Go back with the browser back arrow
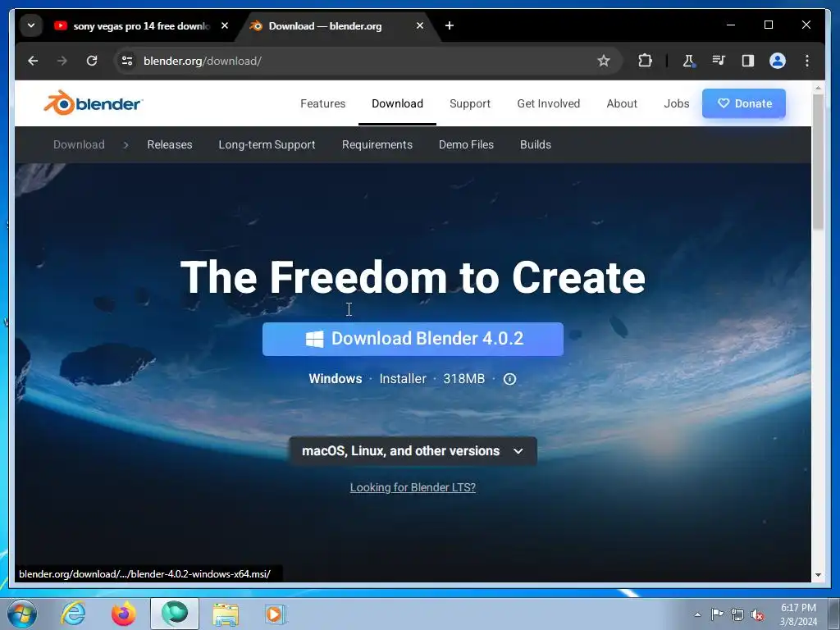This screenshot has height=630, width=840. [x=33, y=61]
